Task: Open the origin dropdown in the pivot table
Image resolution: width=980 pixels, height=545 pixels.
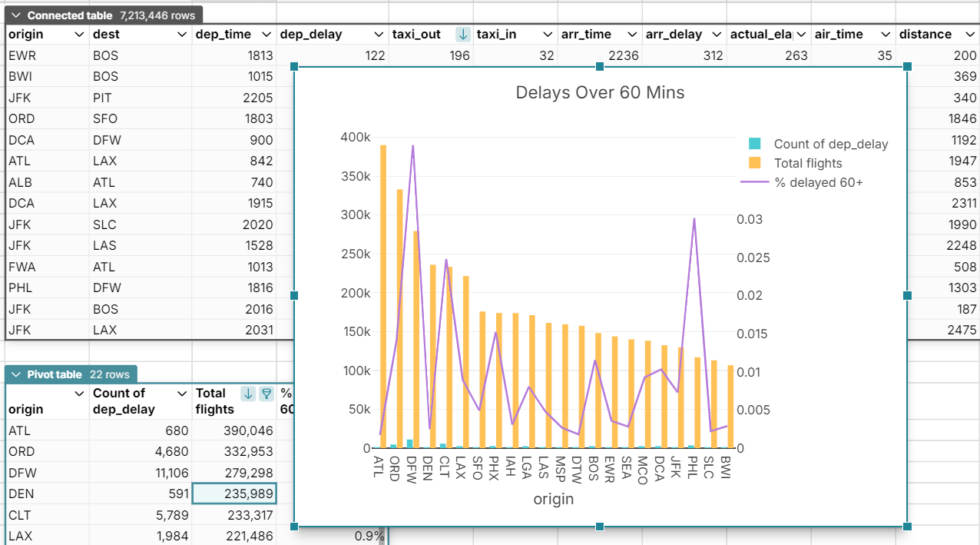Action: [x=78, y=393]
